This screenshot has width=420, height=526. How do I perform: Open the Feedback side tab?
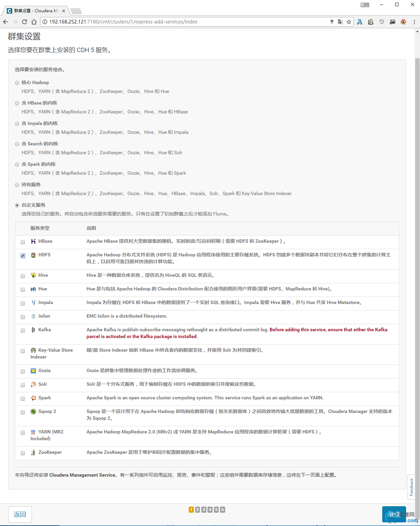[411, 487]
